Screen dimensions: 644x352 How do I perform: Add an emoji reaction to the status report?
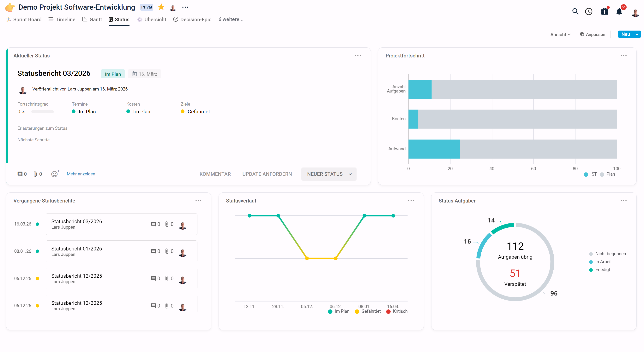[55, 174]
